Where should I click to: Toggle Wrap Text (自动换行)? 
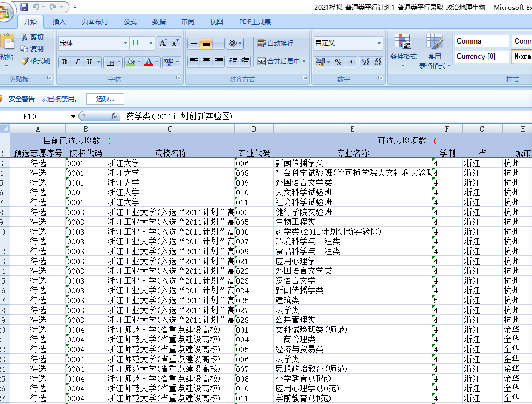(275, 43)
